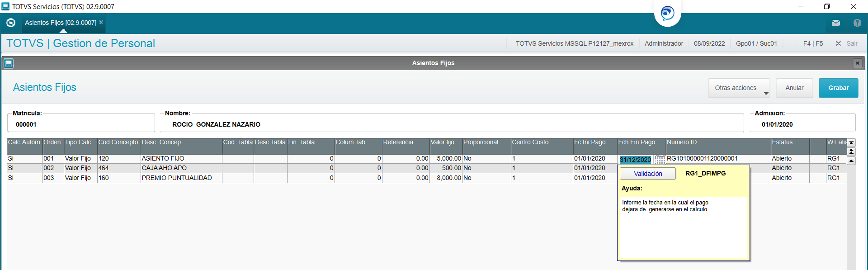Click the page-up double arrow button
This screenshot has width=868, height=270.
851,152
